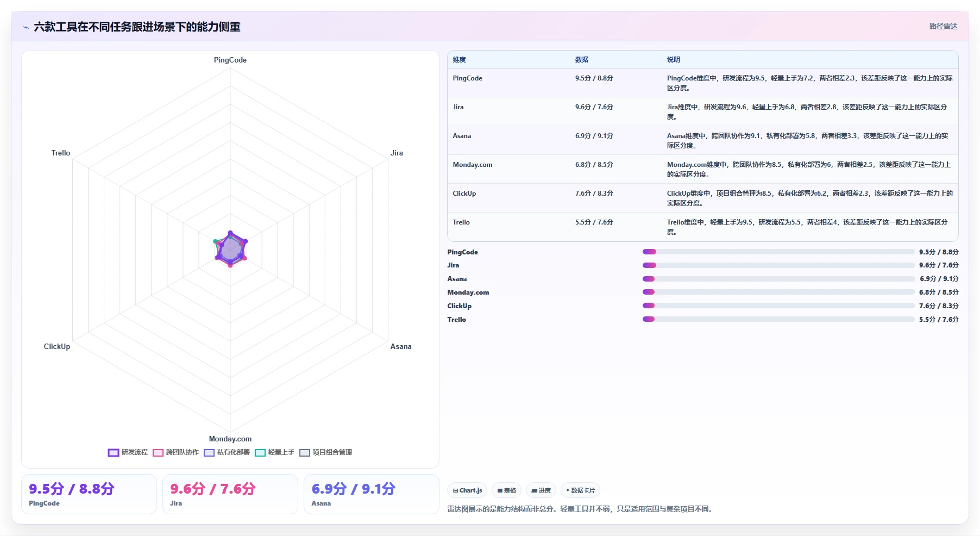Click the Monday.com progress bar
Image resolution: width=980 pixels, height=536 pixels.
pyautogui.click(x=778, y=292)
